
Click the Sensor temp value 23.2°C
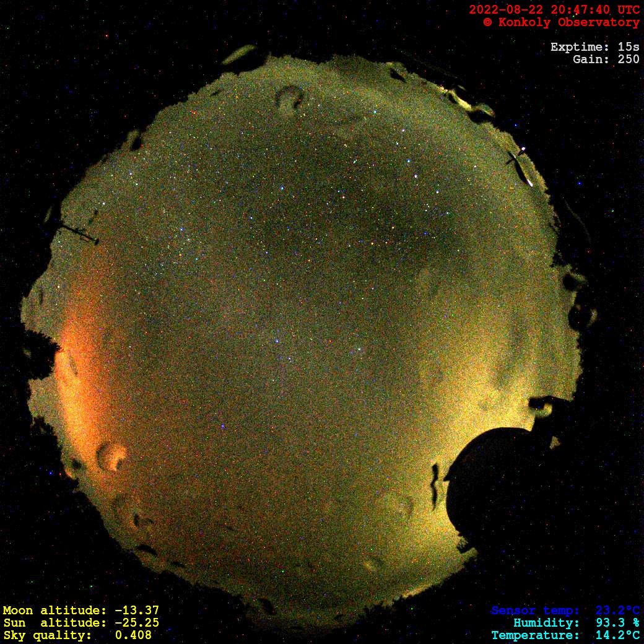[x=617, y=611]
